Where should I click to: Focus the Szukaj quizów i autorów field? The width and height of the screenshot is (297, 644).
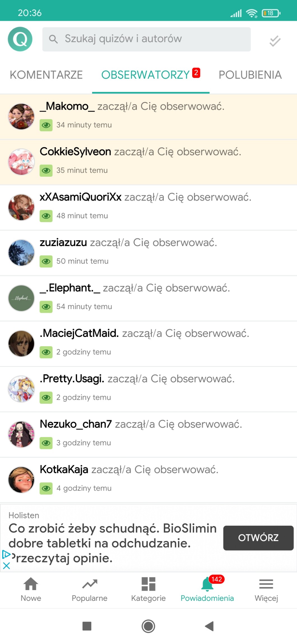pos(147,39)
